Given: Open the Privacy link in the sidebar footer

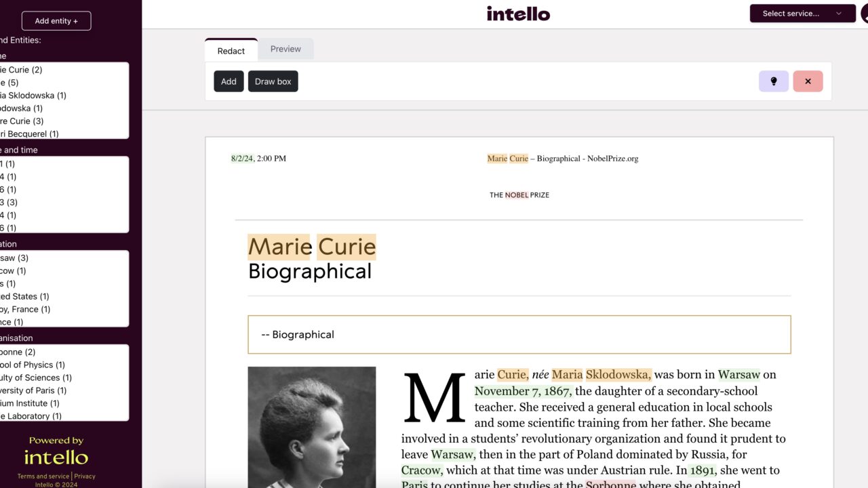Looking at the screenshot, I should pos(85,476).
